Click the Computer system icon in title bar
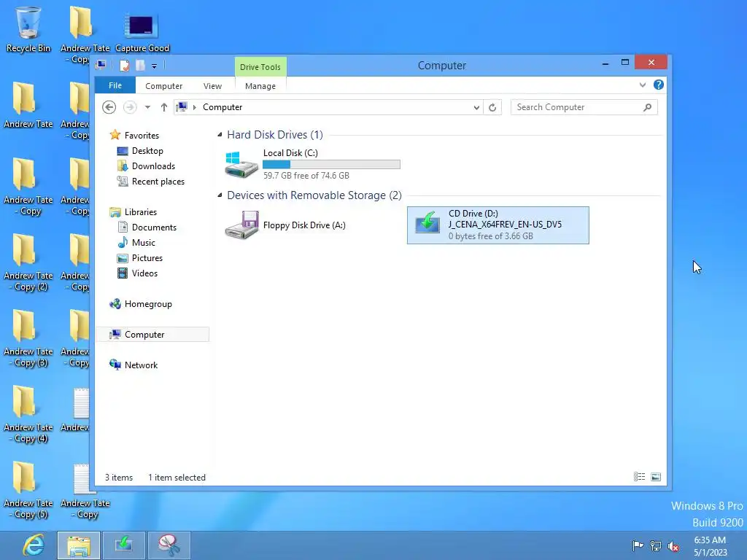Screen dimensions: 747x560 click(x=101, y=65)
